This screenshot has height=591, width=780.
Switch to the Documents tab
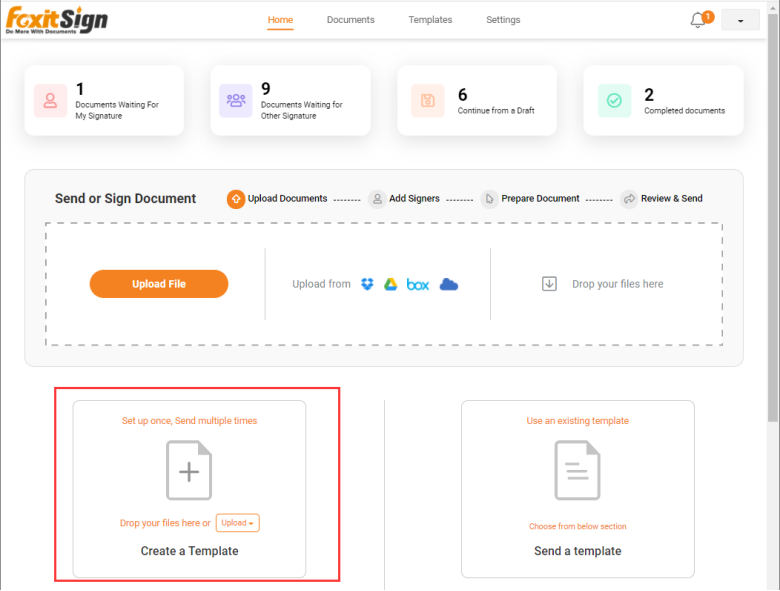[350, 20]
